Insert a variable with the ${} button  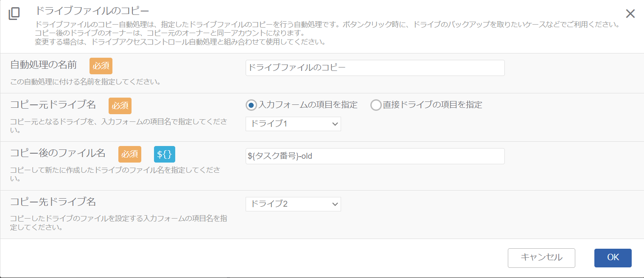click(x=165, y=154)
